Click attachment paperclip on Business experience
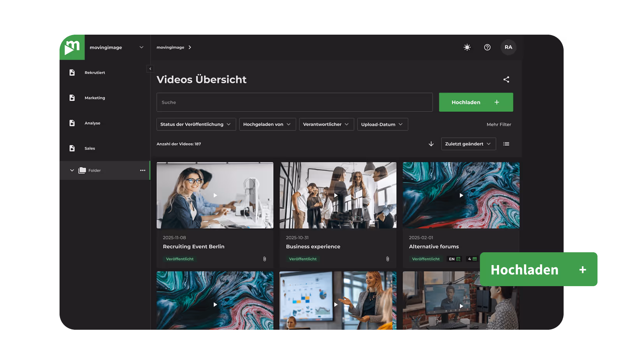 [x=388, y=259]
